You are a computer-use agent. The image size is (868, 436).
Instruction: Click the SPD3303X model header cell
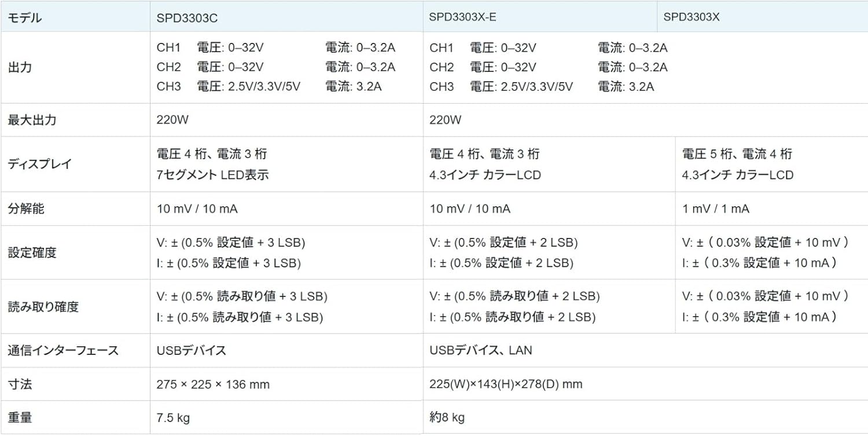[692, 17]
